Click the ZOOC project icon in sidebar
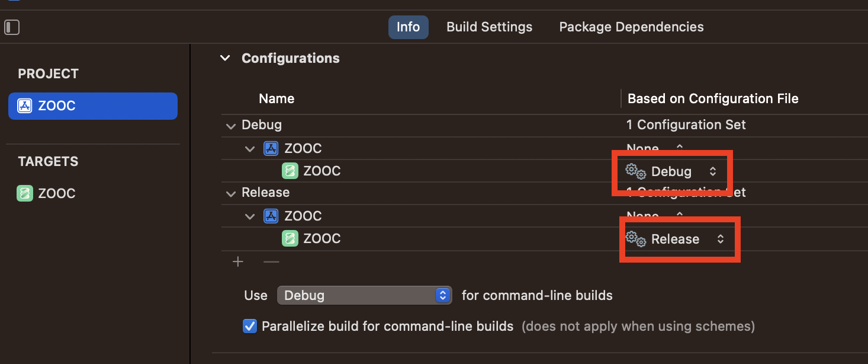Image resolution: width=868 pixels, height=364 pixels. (x=25, y=106)
